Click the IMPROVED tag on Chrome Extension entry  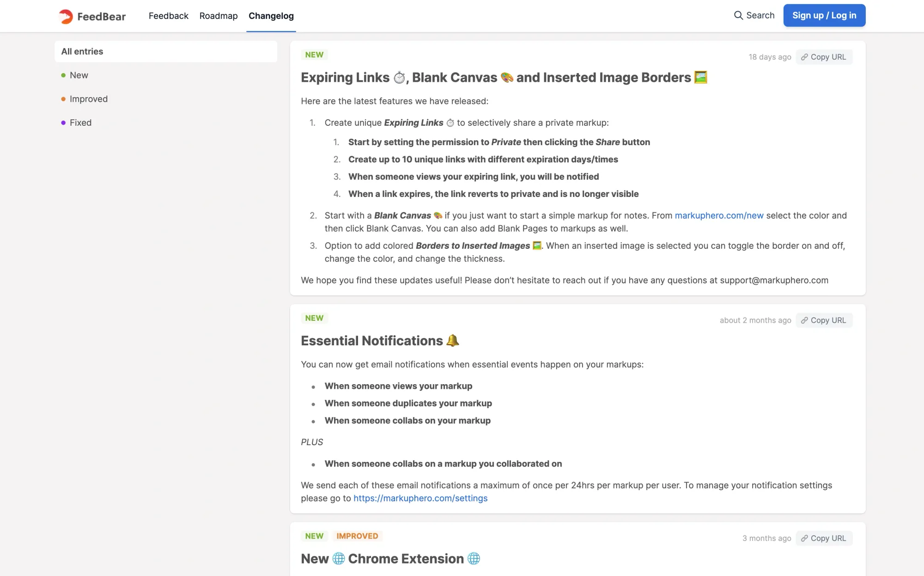tap(357, 536)
